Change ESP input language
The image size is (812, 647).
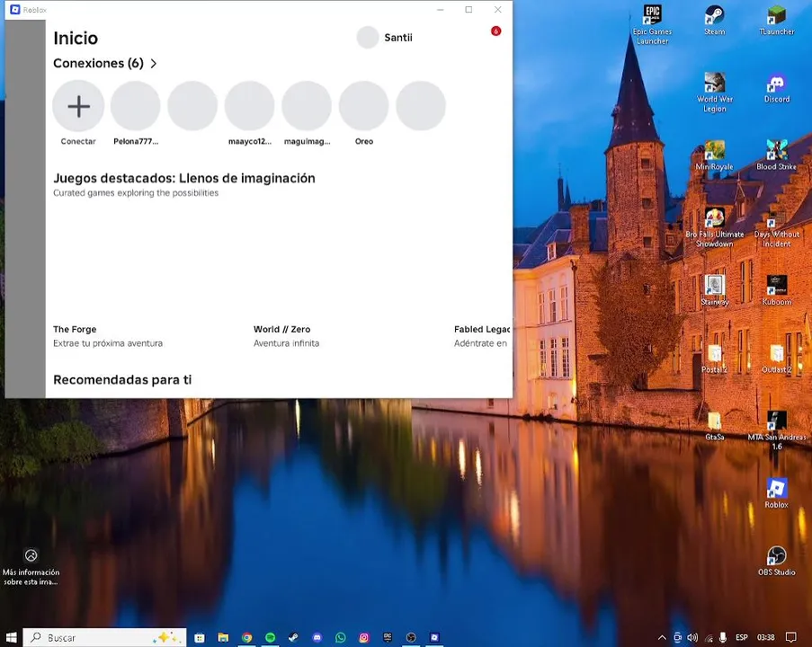coord(742,637)
